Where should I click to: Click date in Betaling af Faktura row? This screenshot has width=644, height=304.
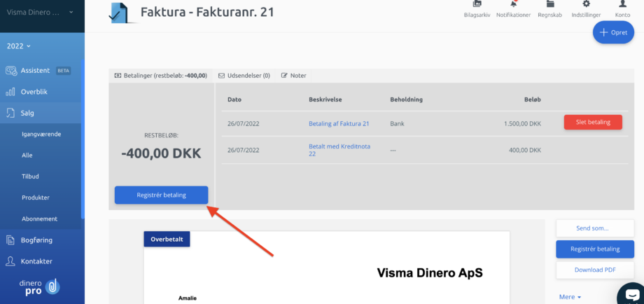(244, 123)
